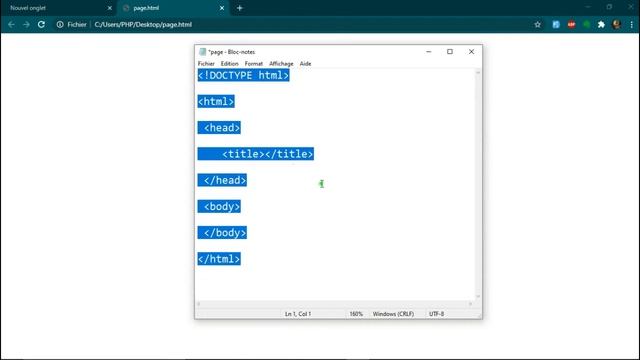Open Notepad Format menu

253,64
